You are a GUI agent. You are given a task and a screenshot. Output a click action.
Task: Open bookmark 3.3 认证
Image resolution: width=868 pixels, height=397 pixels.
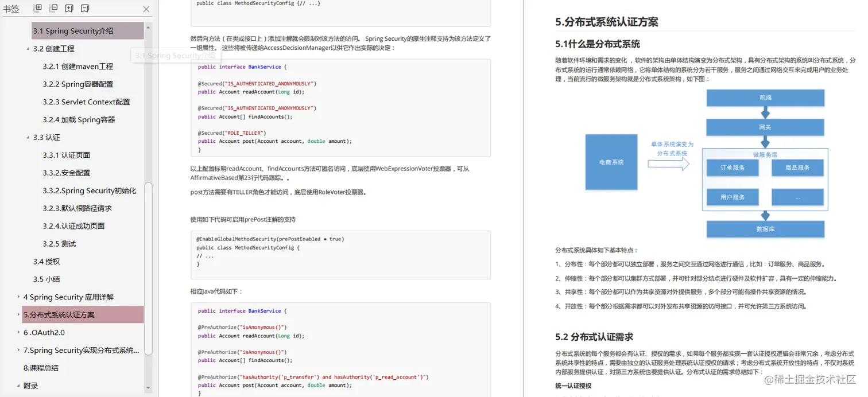tap(46, 138)
